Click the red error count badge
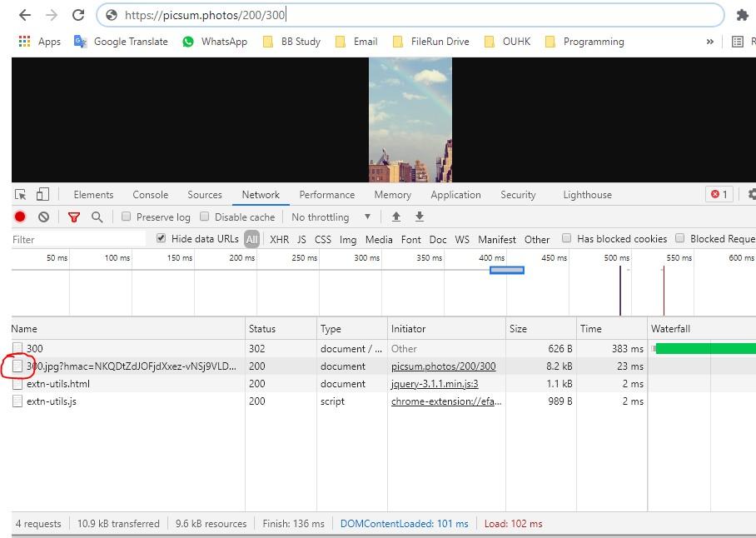Screen dimensions: 756x538 coord(719,194)
